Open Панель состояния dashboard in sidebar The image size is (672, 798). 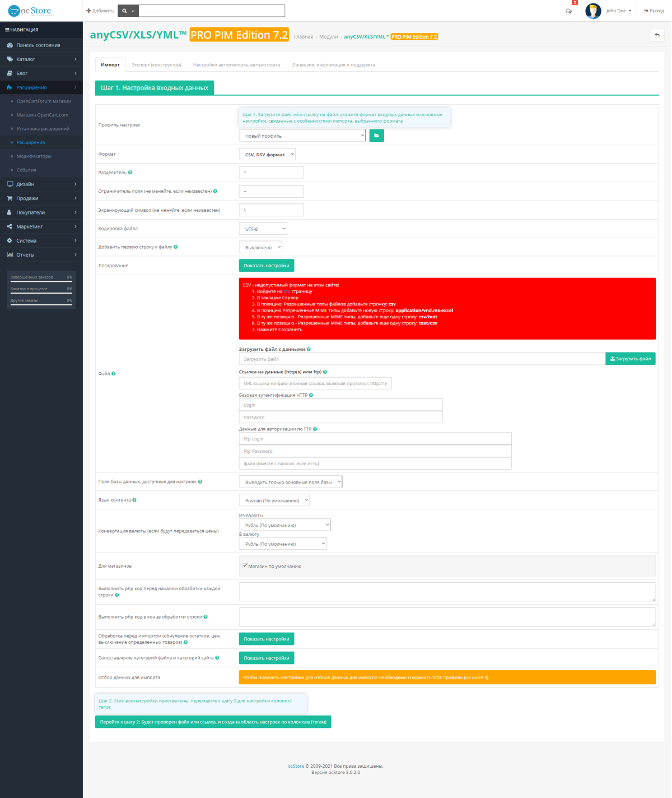tap(41, 45)
